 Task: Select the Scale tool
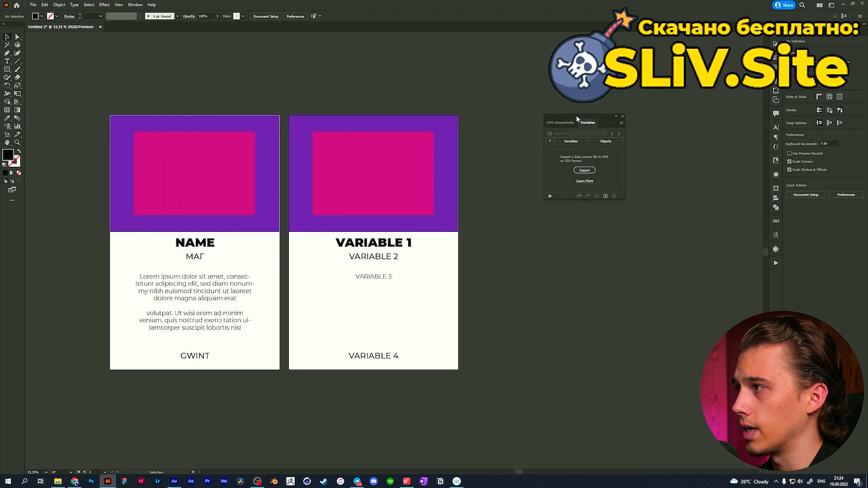tap(18, 86)
